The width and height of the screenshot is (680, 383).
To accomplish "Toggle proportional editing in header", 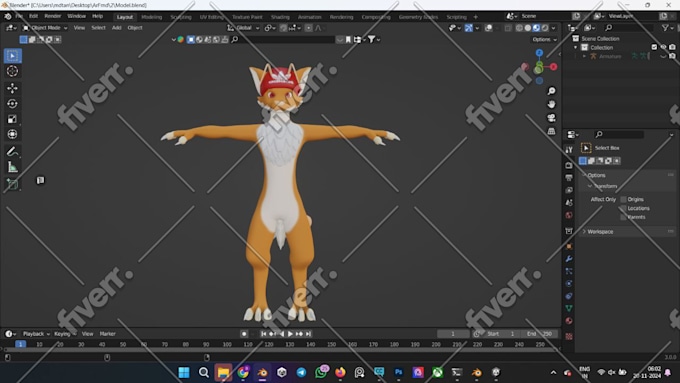I will pos(308,28).
